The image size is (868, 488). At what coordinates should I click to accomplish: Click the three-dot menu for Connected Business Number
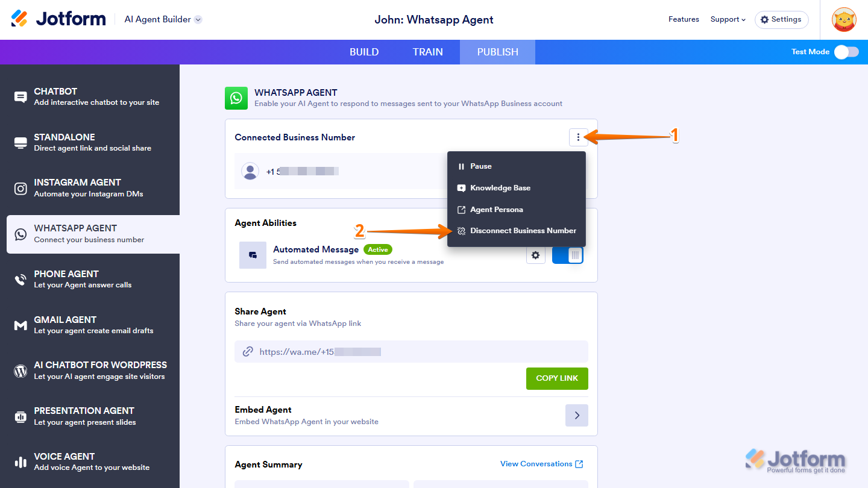pos(578,137)
